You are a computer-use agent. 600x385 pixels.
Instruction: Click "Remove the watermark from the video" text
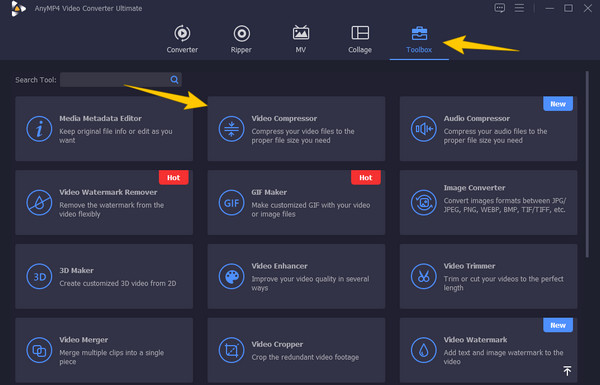(x=111, y=210)
